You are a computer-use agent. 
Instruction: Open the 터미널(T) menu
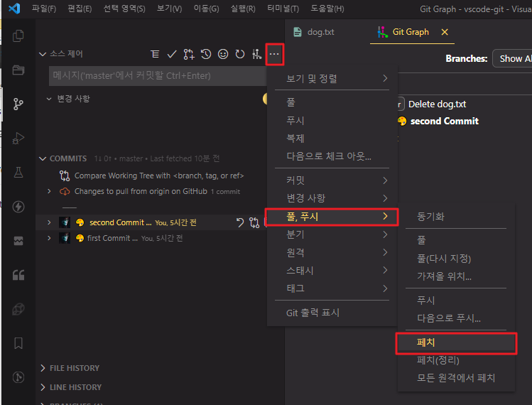pos(283,9)
